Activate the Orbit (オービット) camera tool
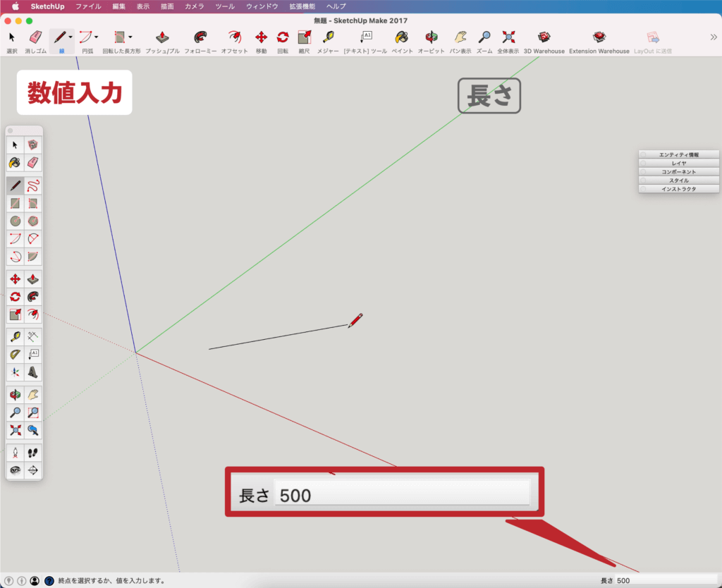 point(431,38)
